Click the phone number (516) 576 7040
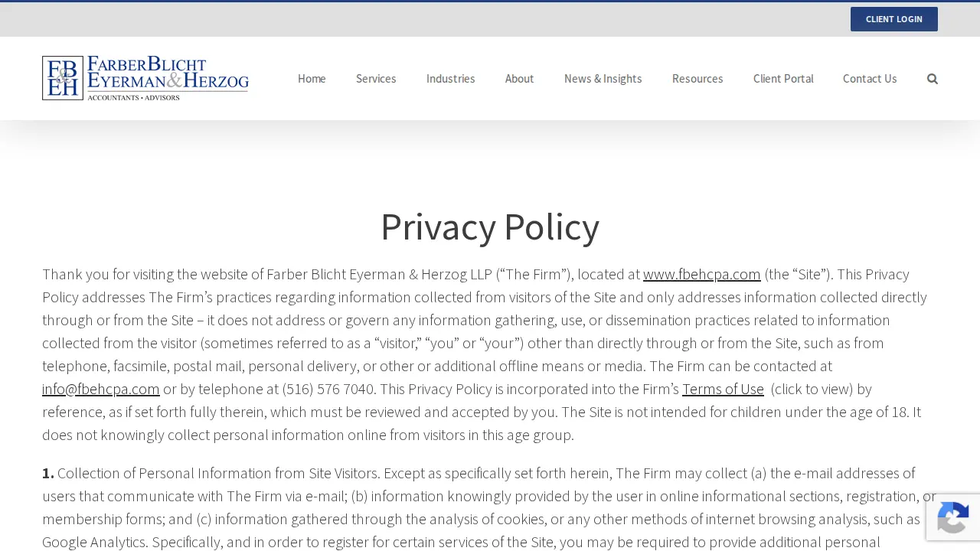Viewport: 980px width, 551px height. click(x=328, y=389)
